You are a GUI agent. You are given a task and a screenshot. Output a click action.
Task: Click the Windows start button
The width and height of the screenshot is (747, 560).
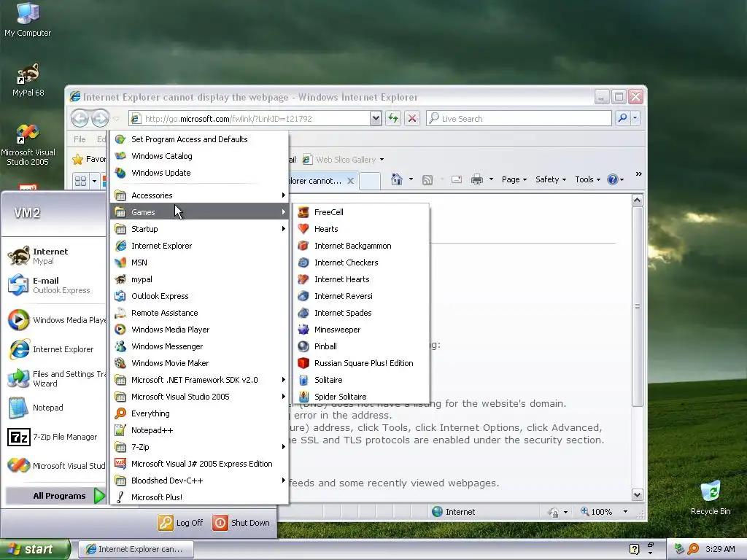click(x=34, y=549)
